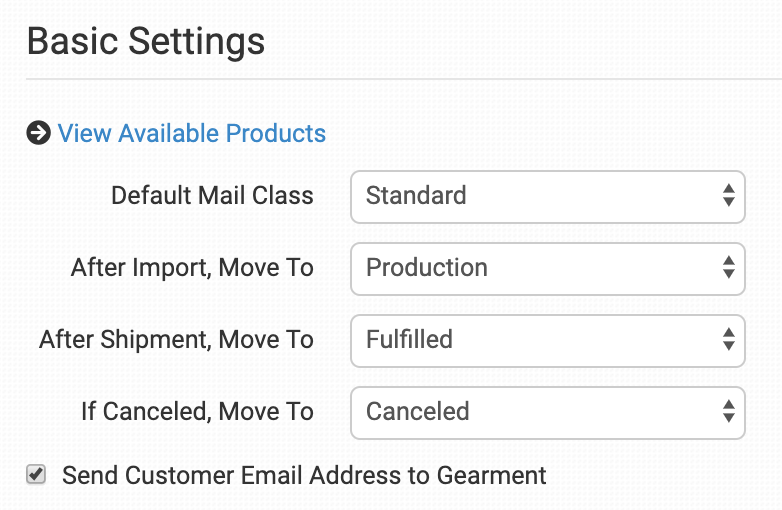Select the Production value shown after import

[x=427, y=267]
